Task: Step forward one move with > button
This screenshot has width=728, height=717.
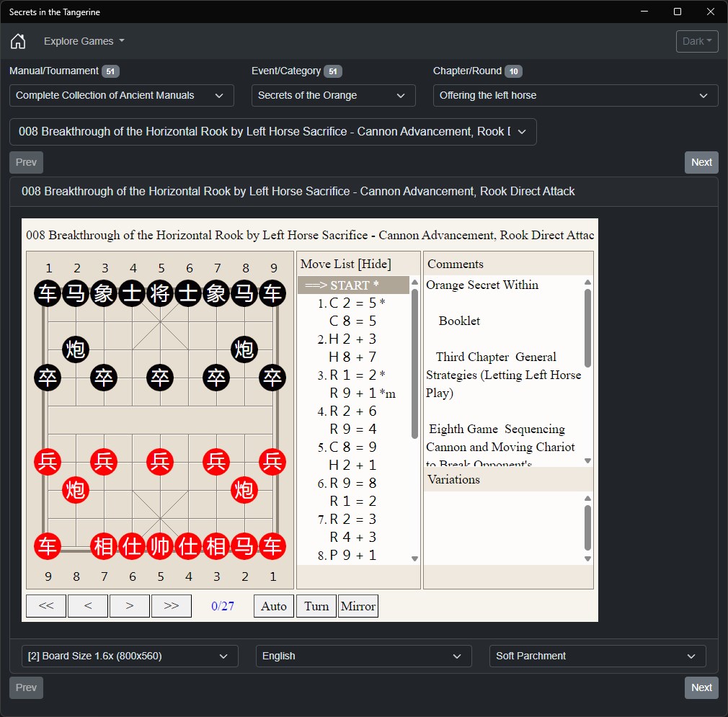Action: pos(130,606)
